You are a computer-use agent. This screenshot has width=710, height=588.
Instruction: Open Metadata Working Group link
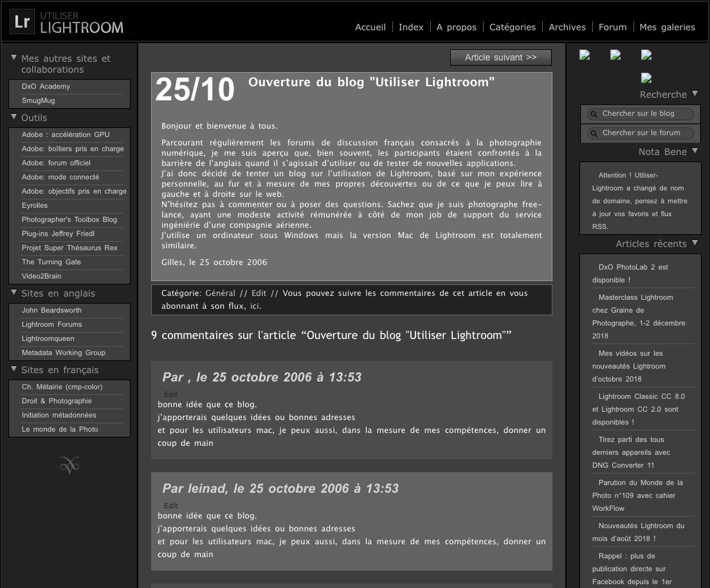pyautogui.click(x=64, y=353)
